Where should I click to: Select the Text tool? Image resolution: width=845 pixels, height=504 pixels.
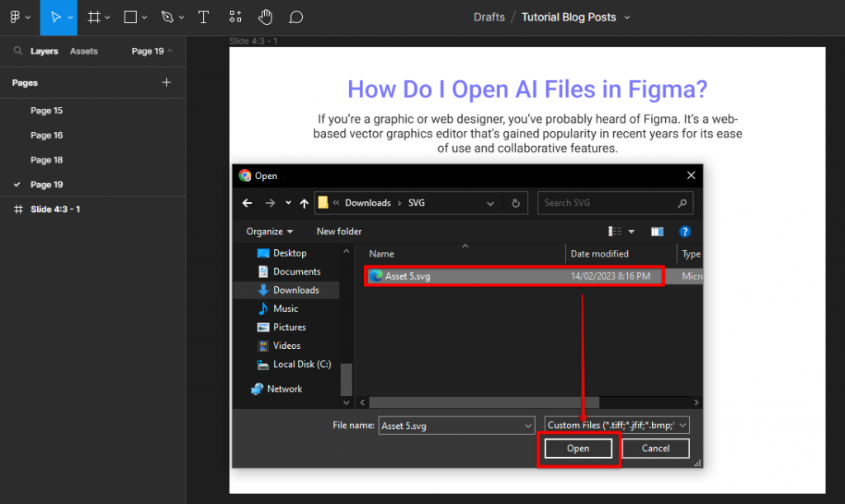(203, 17)
